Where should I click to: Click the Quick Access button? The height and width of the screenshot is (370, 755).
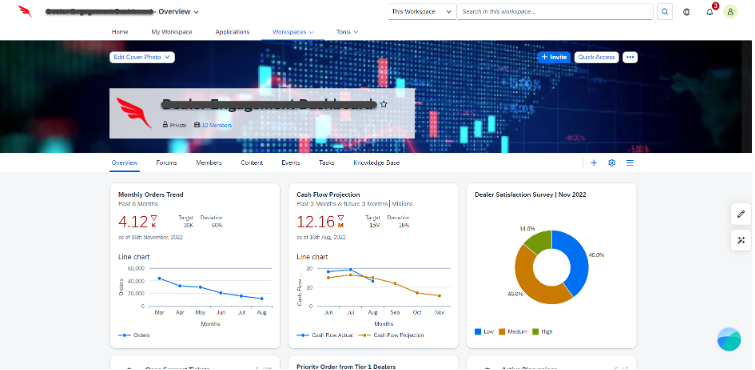point(596,57)
